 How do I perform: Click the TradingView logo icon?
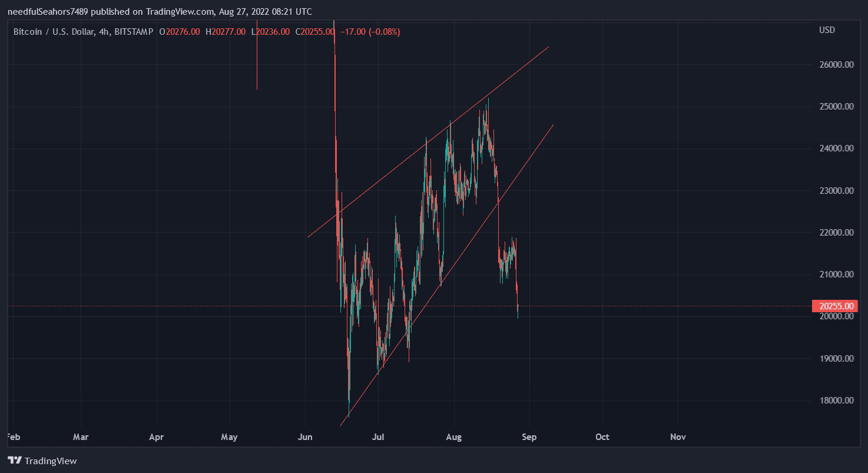(15, 461)
